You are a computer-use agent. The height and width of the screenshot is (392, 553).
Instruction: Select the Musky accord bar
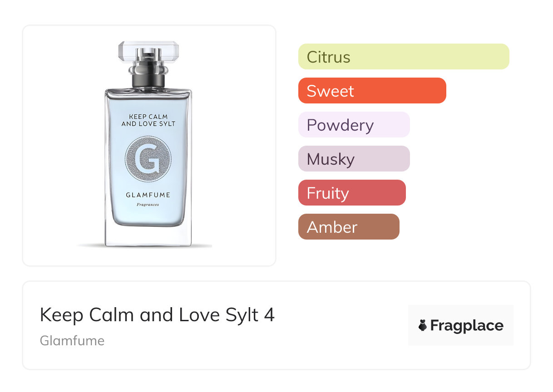(354, 159)
